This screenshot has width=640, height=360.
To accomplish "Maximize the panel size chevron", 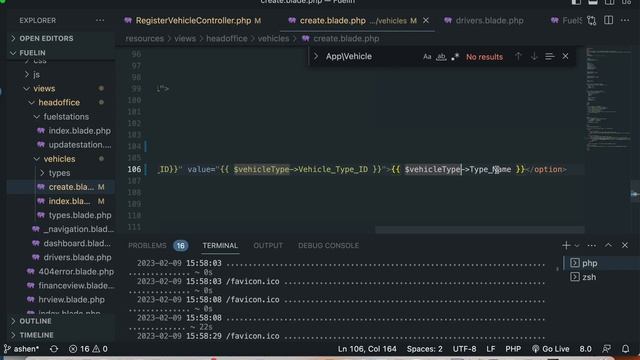I will click(x=608, y=245).
